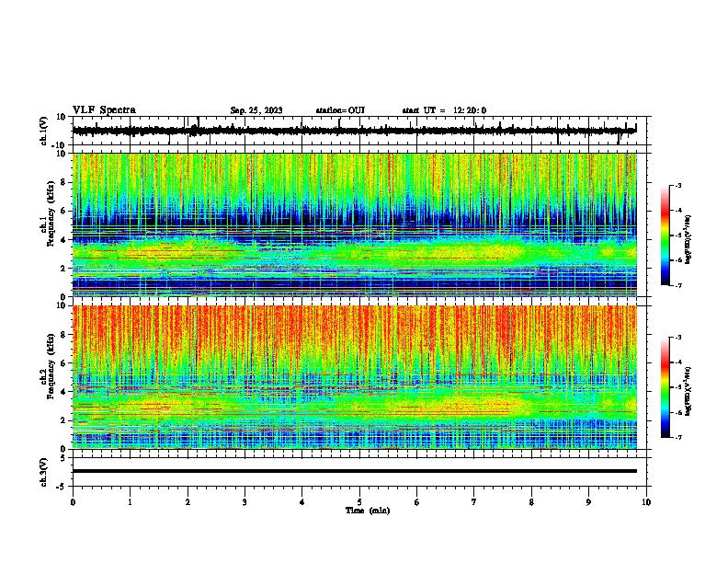
Task: Click the "0" tick on the time axis
Action: coord(73,502)
